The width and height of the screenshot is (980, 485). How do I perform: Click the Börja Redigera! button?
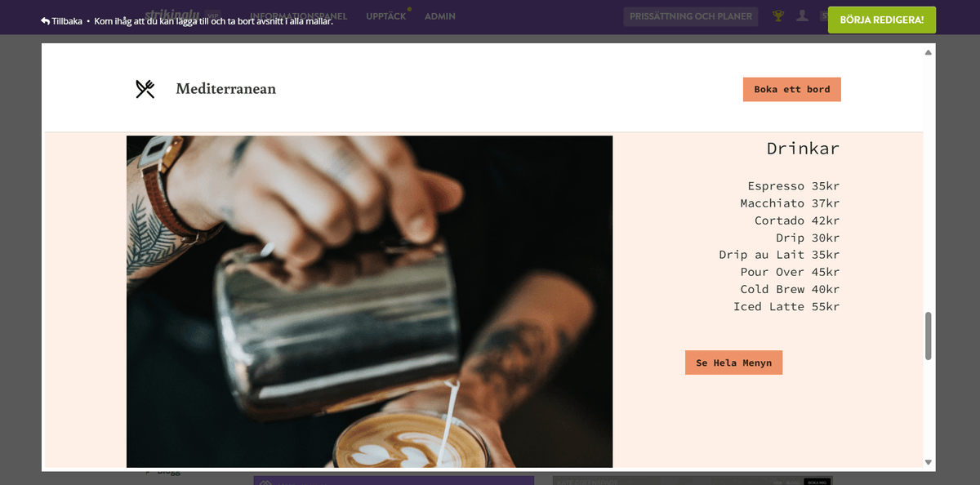(x=882, y=20)
